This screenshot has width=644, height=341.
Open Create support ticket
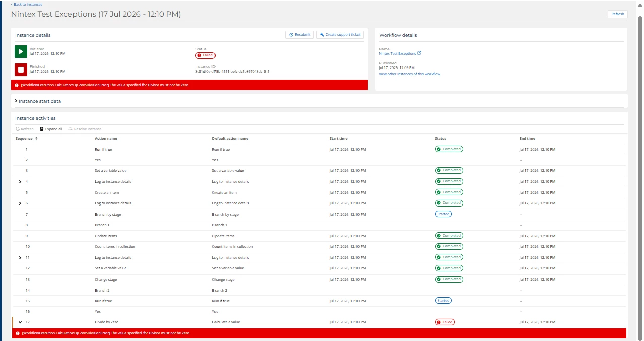[340, 35]
